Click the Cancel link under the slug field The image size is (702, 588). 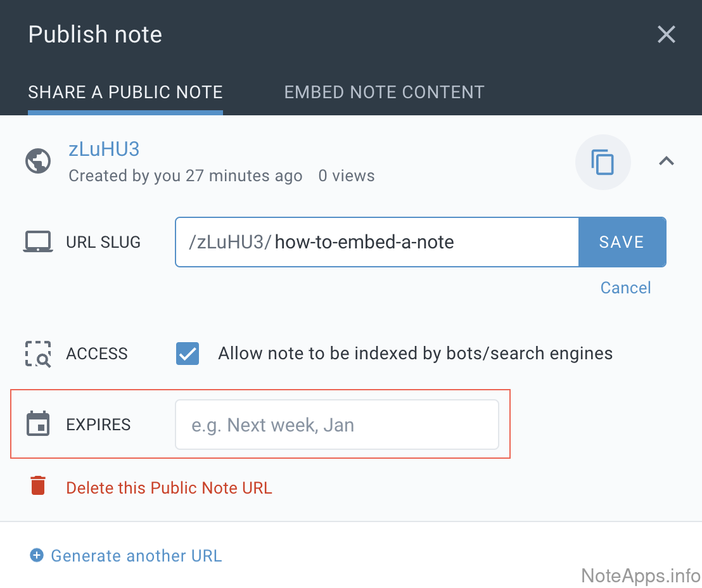[x=625, y=288]
